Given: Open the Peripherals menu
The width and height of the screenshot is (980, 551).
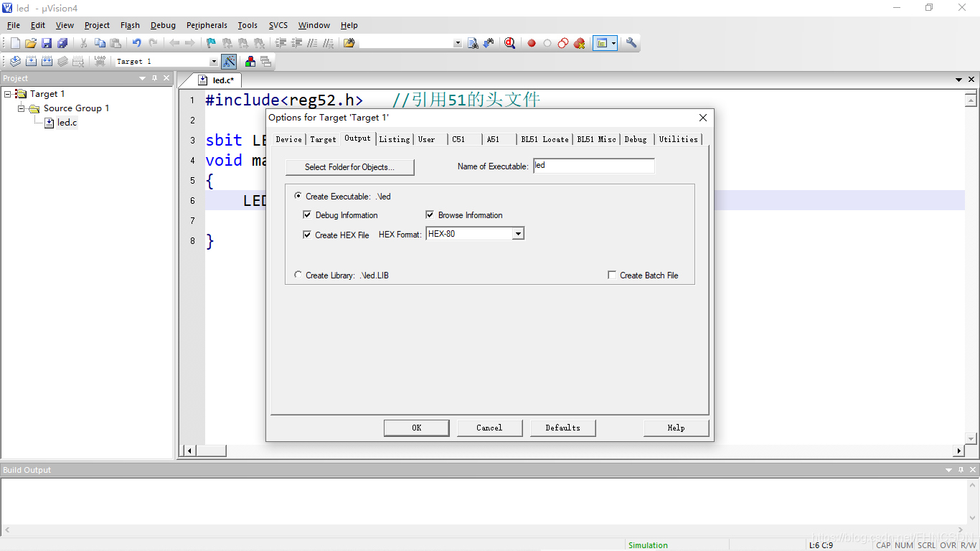Looking at the screenshot, I should tap(207, 25).
